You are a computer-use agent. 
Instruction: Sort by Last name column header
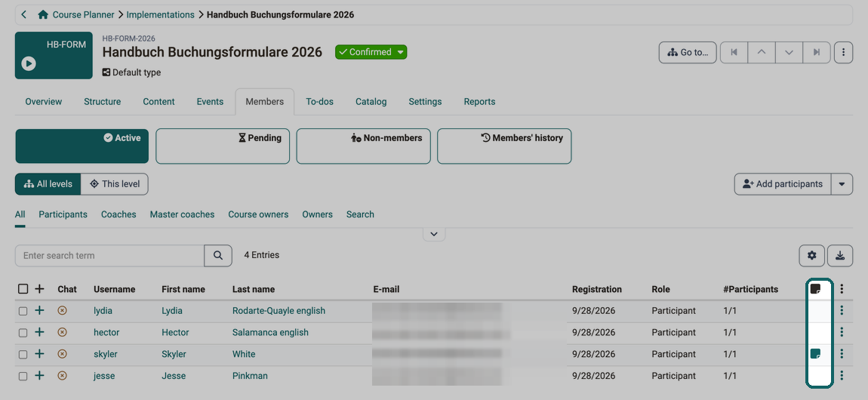tap(254, 289)
